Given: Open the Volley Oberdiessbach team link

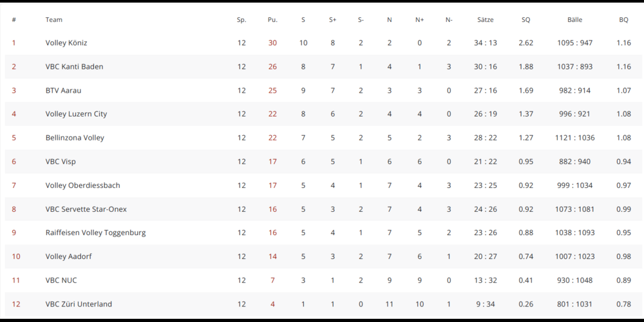Looking at the screenshot, I should tap(82, 185).
